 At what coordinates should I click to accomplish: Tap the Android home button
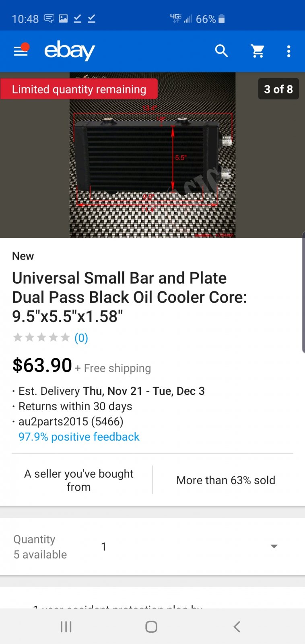151,626
